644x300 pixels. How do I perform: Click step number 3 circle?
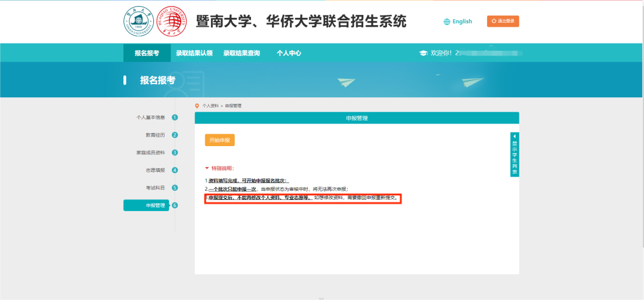[x=175, y=153]
